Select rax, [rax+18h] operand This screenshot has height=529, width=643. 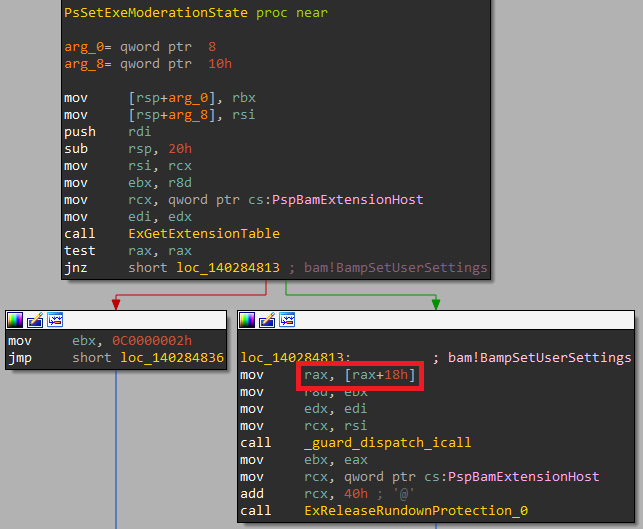(360, 375)
